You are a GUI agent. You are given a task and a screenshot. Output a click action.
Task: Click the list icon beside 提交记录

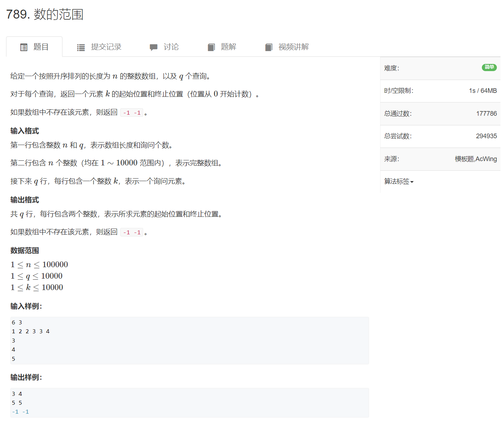tap(81, 48)
